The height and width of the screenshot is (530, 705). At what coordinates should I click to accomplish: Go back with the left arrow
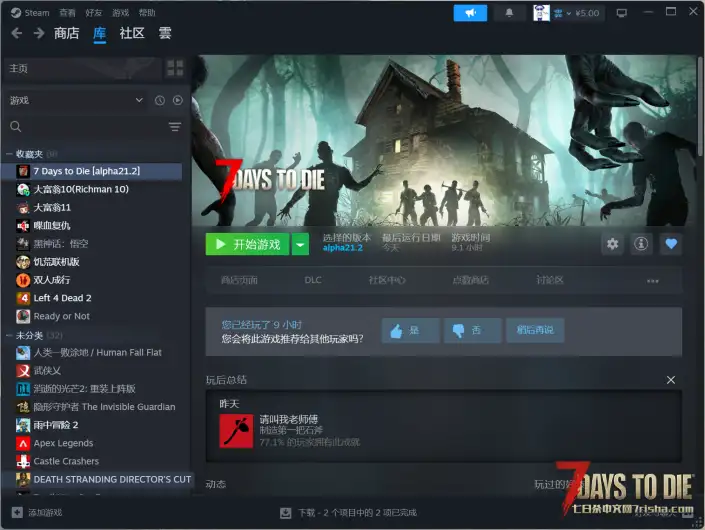pyautogui.click(x=17, y=33)
